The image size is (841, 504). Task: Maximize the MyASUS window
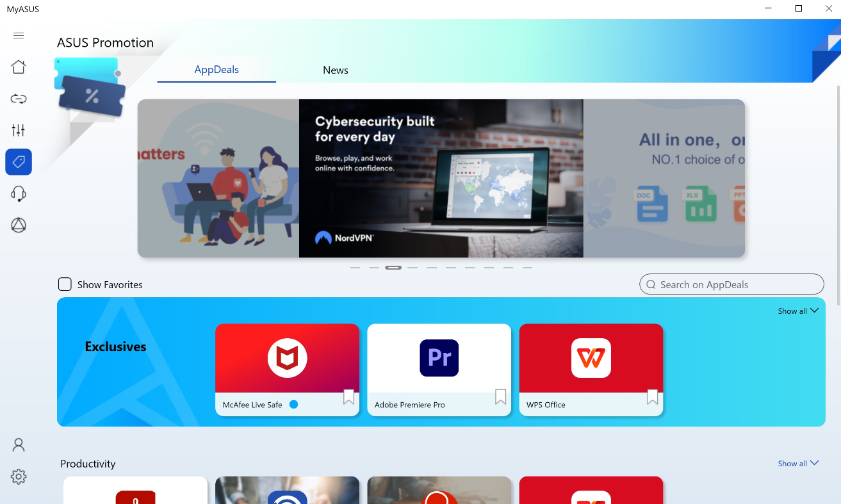[798, 9]
